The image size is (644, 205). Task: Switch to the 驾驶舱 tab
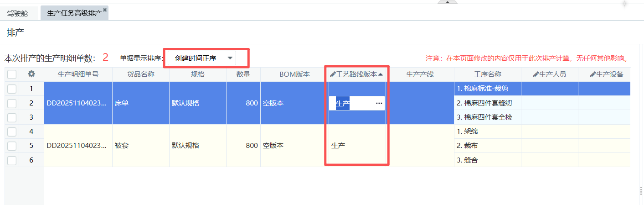(17, 13)
